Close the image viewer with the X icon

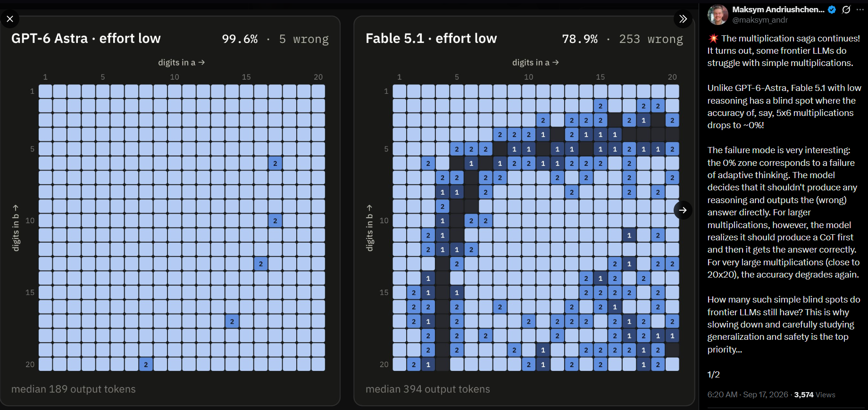coord(10,19)
